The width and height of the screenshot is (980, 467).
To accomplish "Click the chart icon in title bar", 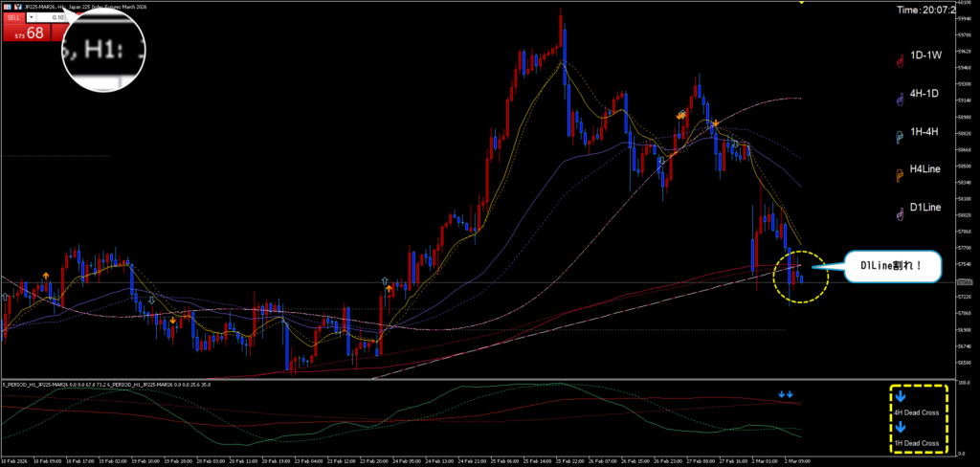I will (7, 6).
